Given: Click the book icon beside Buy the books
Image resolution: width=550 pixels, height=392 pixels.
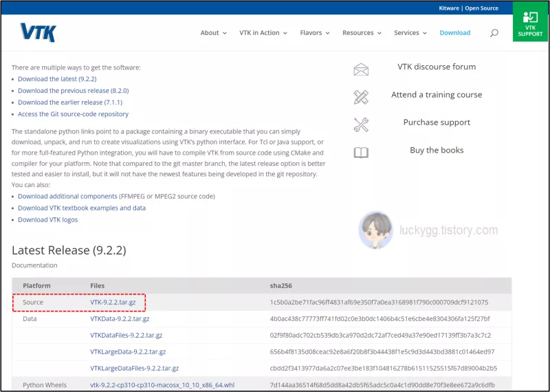Looking at the screenshot, I should (361, 153).
